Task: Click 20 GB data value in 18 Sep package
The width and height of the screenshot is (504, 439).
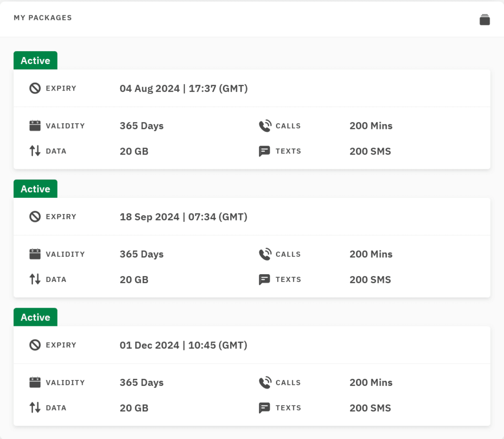Action: click(134, 280)
